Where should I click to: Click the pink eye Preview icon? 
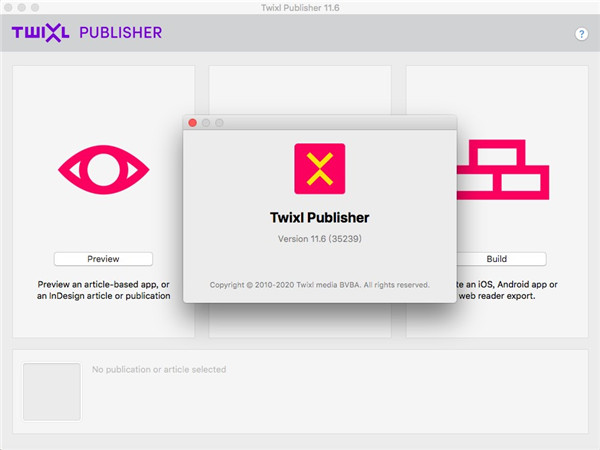(x=104, y=170)
